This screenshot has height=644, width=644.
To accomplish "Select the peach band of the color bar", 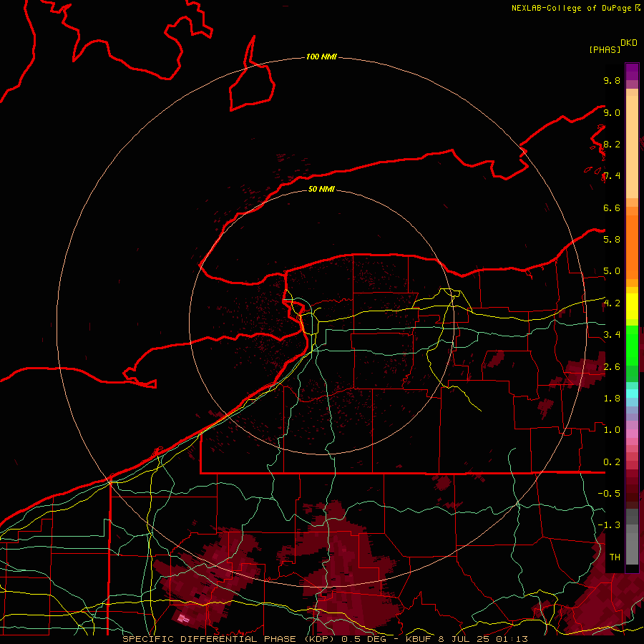I will point(632,147).
